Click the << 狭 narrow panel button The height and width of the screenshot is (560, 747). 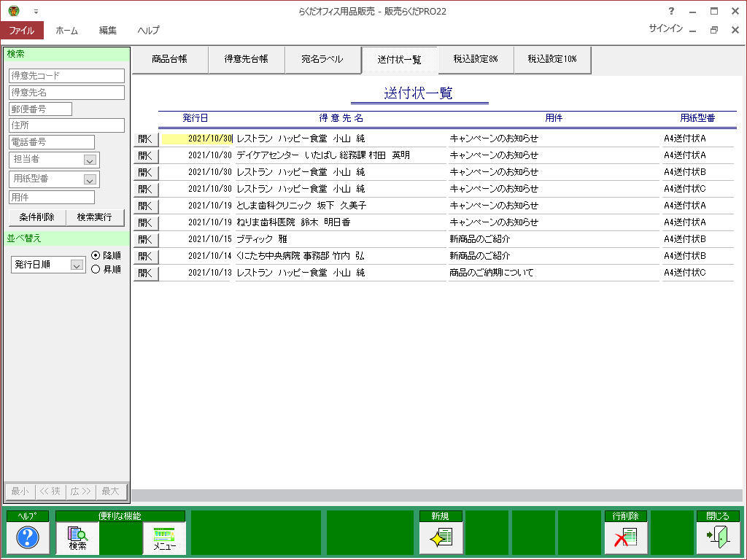coord(50,491)
